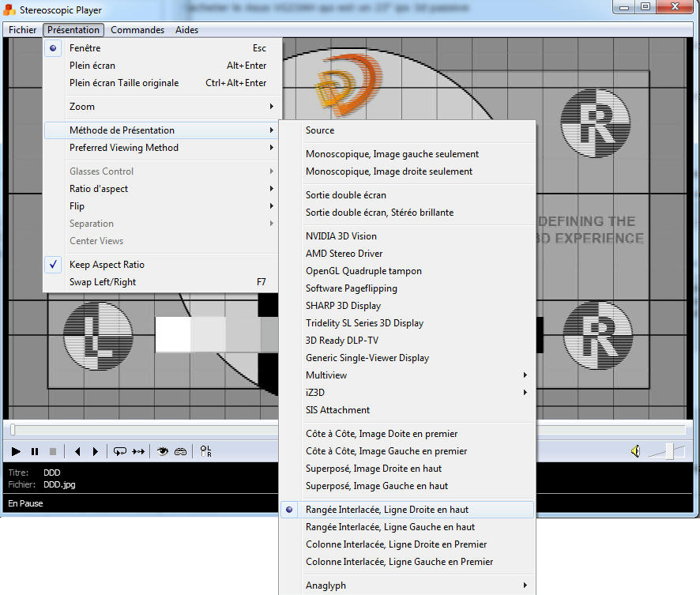Image resolution: width=700 pixels, height=595 pixels.
Task: Expand the iZ3D submenu
Action: [x=407, y=393]
